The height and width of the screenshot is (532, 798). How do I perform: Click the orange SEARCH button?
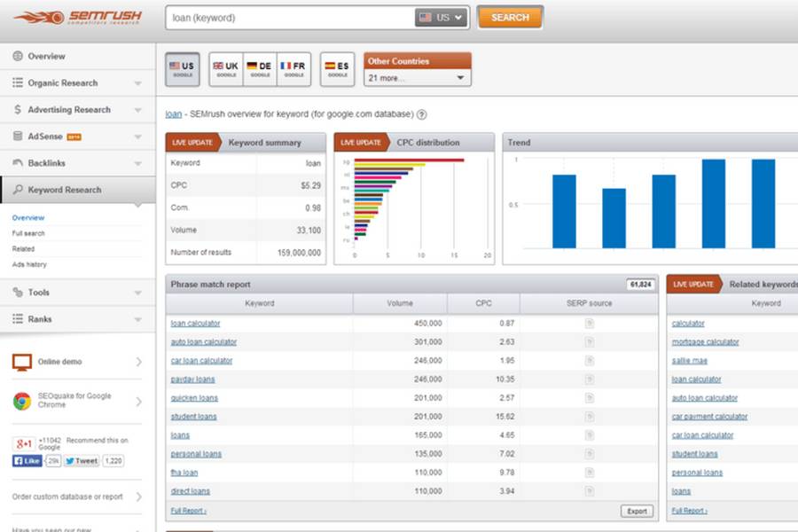pyautogui.click(x=510, y=18)
